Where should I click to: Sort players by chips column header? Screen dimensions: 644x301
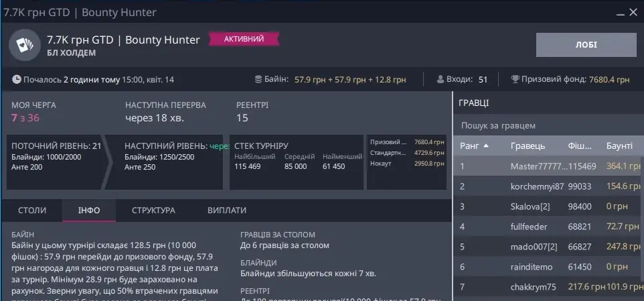coord(580,145)
